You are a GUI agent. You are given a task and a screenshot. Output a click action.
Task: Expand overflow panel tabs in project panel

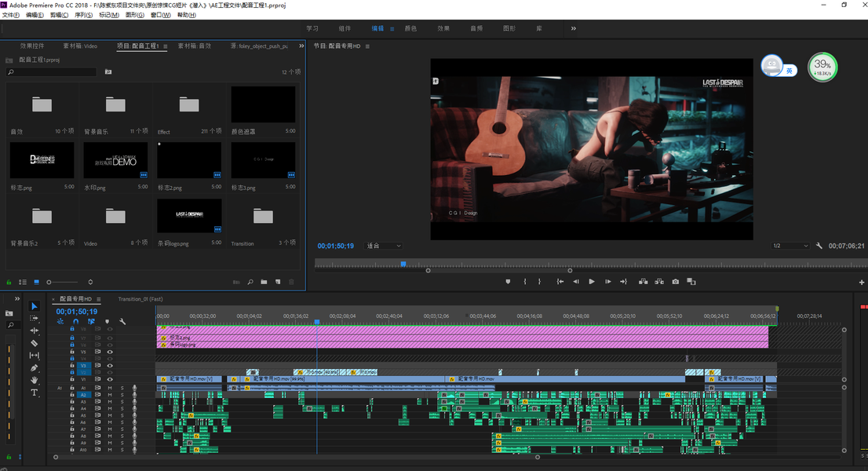click(301, 46)
